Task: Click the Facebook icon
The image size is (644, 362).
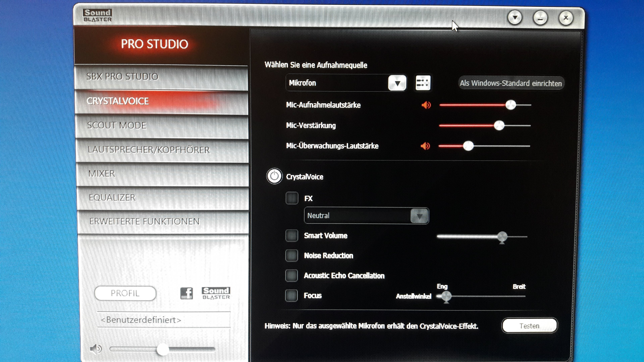Action: pos(186,293)
